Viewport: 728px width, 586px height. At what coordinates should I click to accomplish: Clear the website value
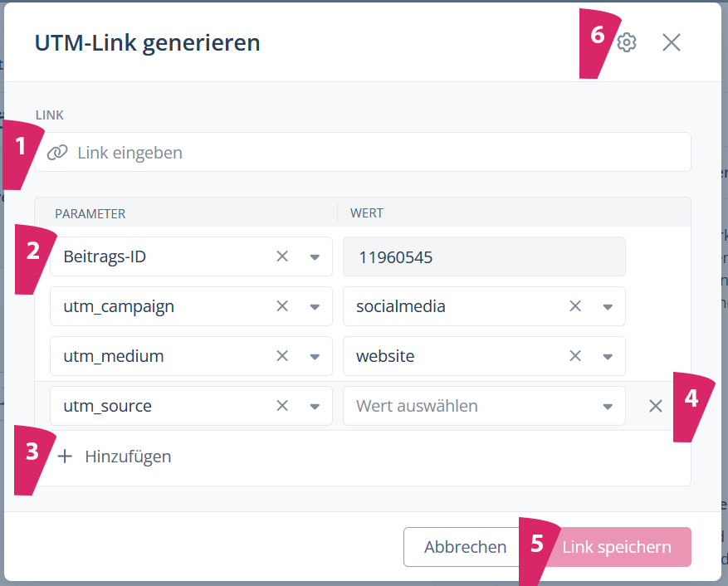575,356
